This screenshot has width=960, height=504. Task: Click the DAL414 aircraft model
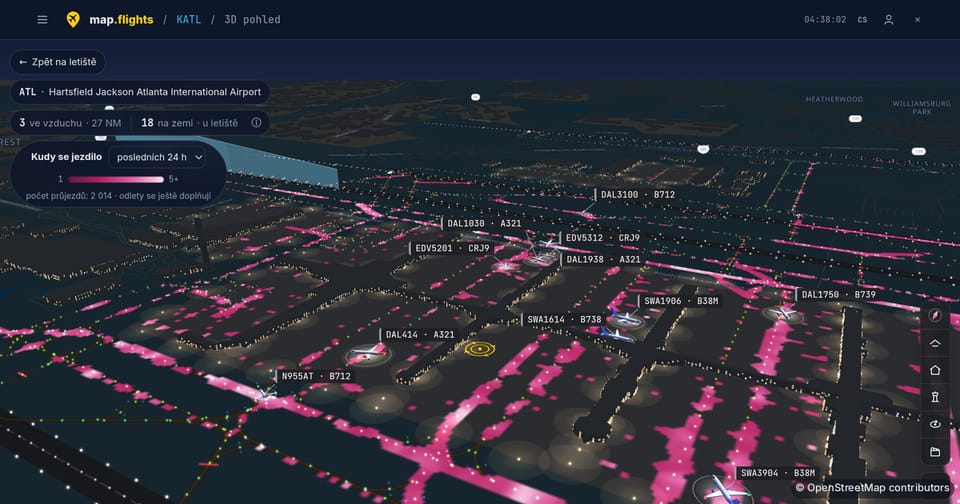pos(369,353)
